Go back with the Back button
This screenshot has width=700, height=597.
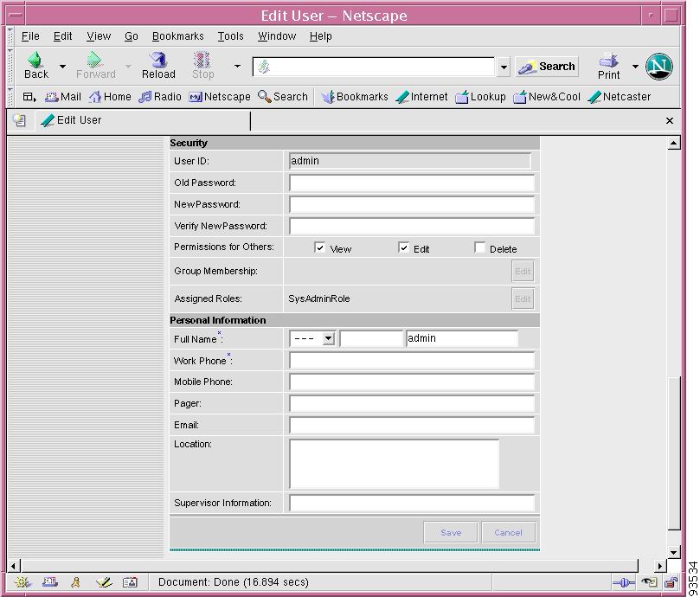coord(36,66)
